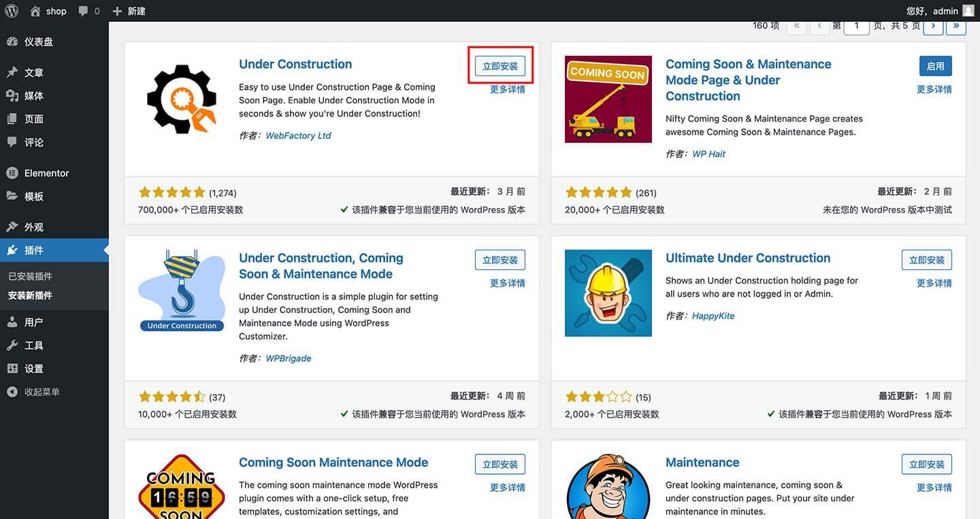This screenshot has height=519, width=980.
Task: Open 更多详情 for Maintenance plugin
Action: tap(934, 488)
